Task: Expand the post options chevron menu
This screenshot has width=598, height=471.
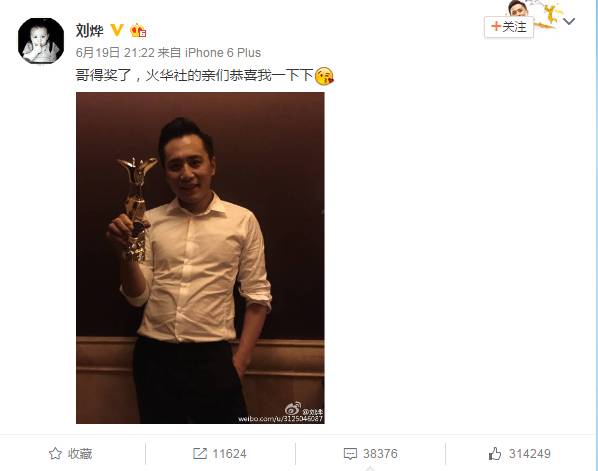Action: click(569, 21)
